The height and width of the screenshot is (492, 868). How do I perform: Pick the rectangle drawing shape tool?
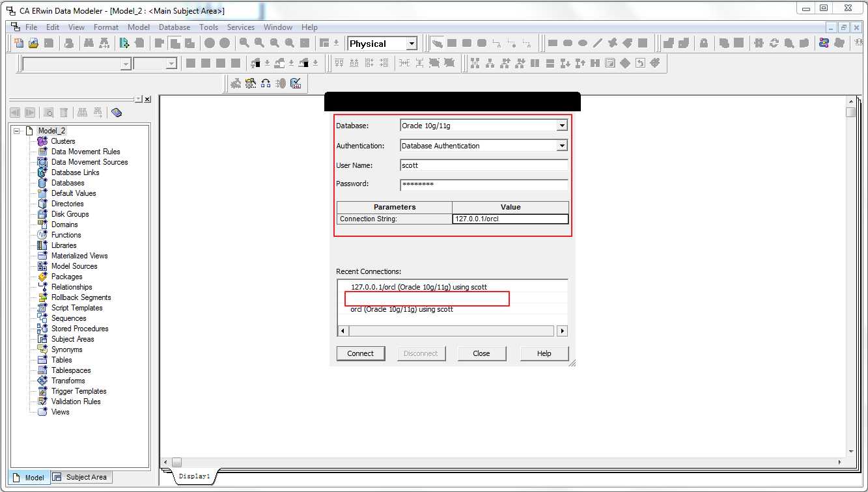553,44
